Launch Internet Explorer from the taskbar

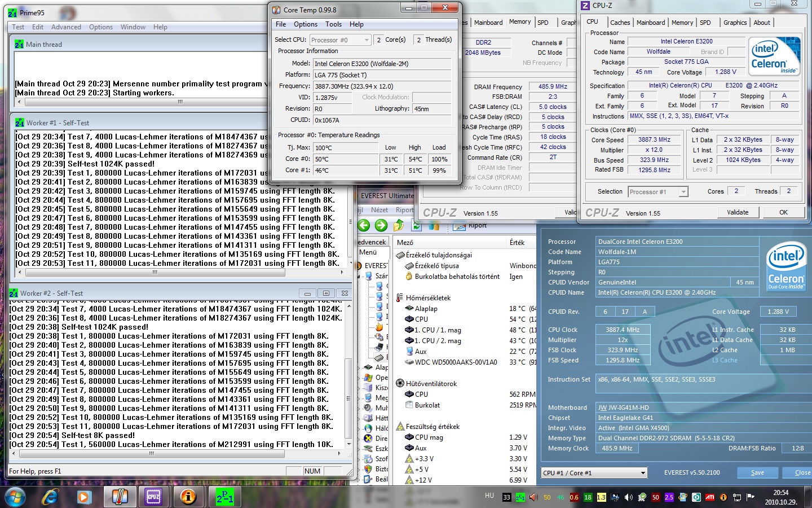pyautogui.click(x=51, y=497)
